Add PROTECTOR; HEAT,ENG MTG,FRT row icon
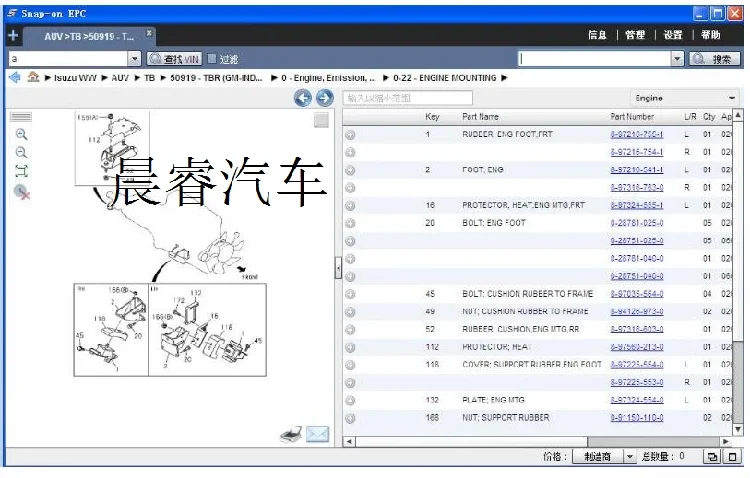This screenshot has width=750, height=478. pos(350,206)
